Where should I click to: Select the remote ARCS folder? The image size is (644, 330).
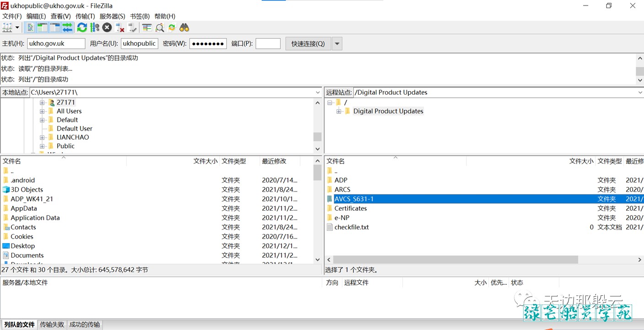(x=342, y=189)
